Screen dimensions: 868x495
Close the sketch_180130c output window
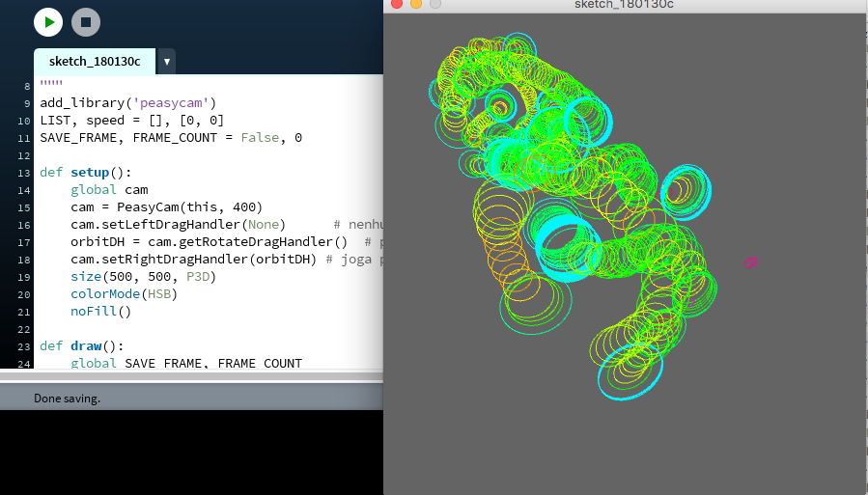(x=397, y=4)
